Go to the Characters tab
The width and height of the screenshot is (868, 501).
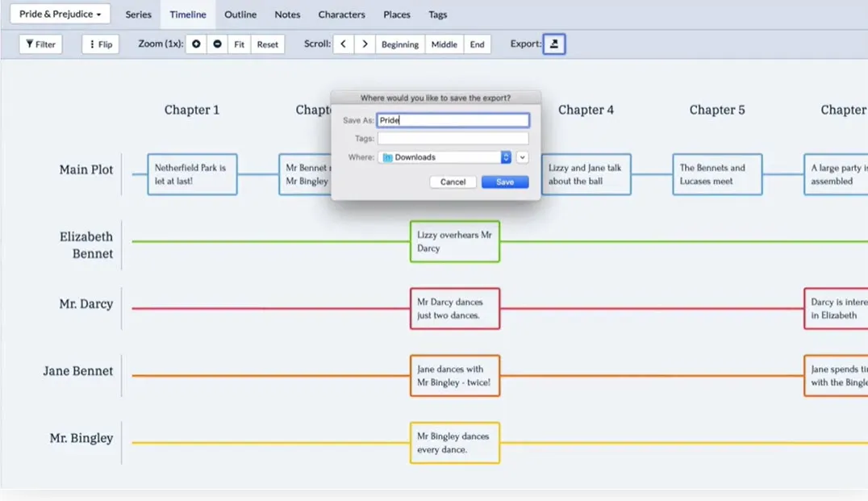click(x=341, y=15)
